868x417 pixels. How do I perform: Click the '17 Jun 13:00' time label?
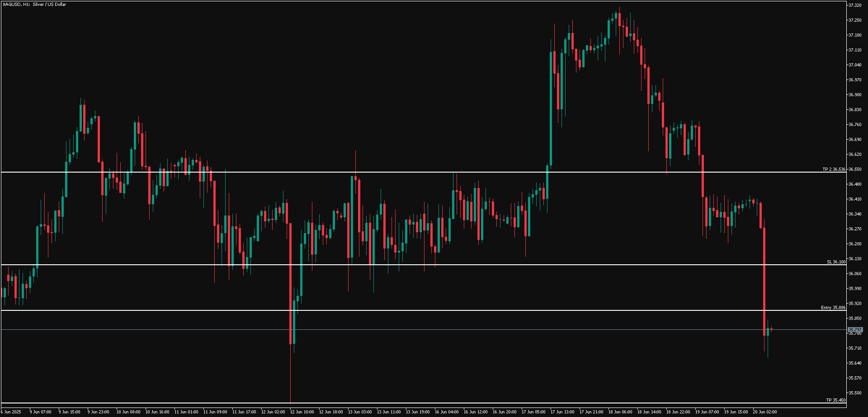click(x=562, y=412)
